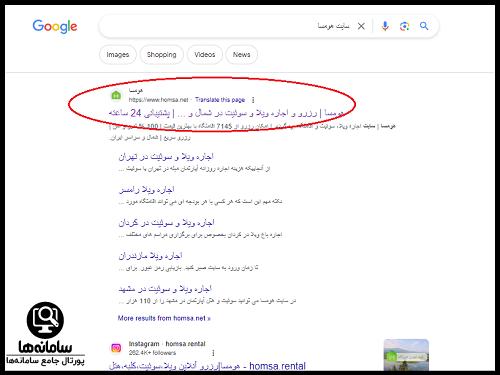This screenshot has width=500, height=375.
Task: Click the '282.4K+ followers' text
Action: click(x=152, y=353)
